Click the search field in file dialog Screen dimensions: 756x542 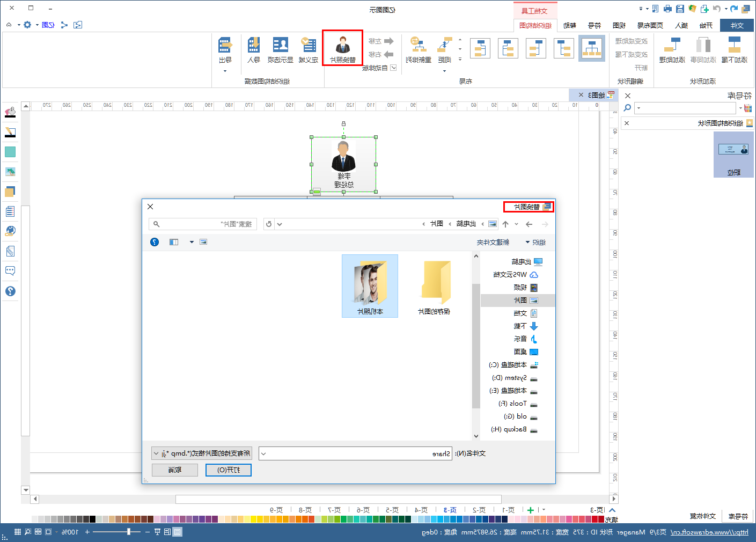point(203,224)
